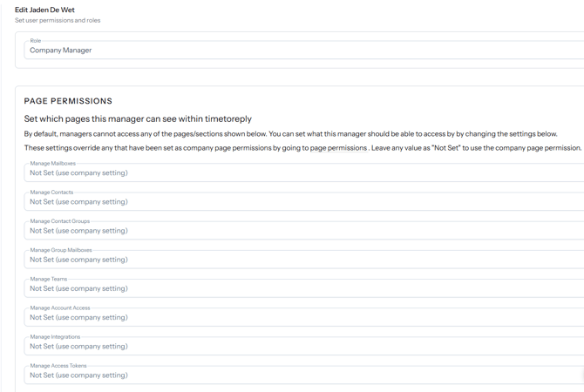Image resolution: width=584 pixels, height=392 pixels.
Task: Click the Manage Mailboxes field label
Action: click(53, 163)
